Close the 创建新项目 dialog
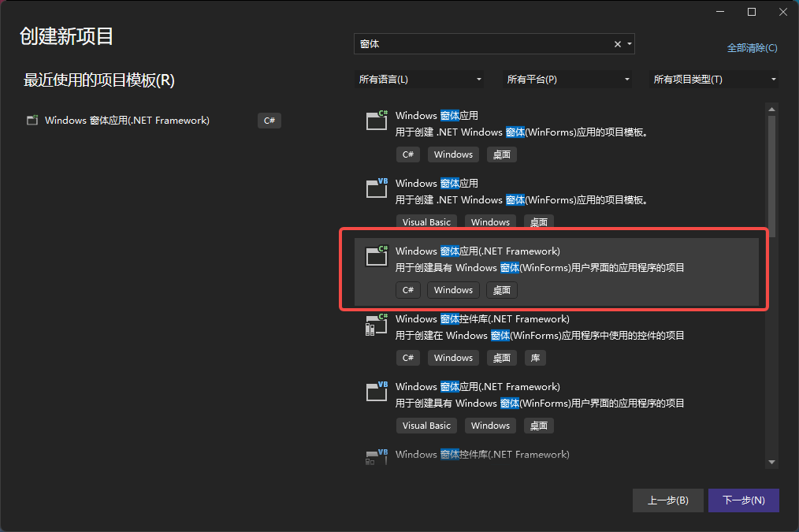The image size is (799, 532). (783, 12)
